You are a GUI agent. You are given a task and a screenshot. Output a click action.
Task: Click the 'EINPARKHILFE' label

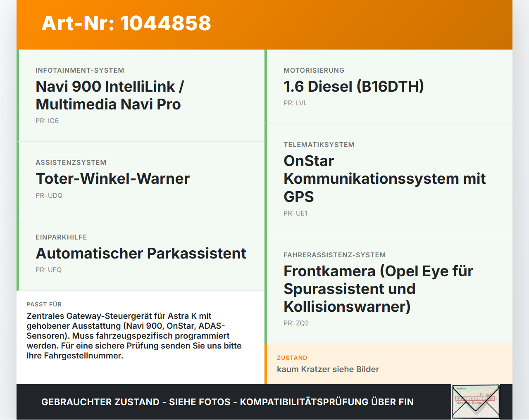point(61,237)
